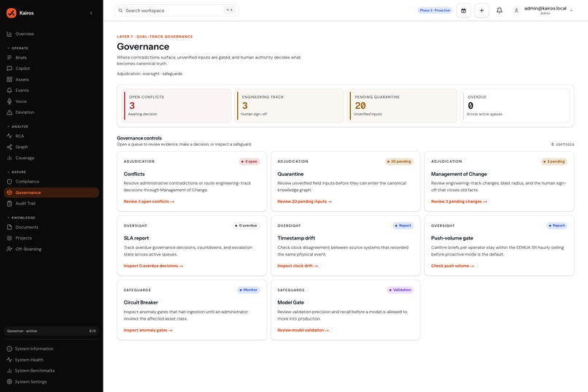This screenshot has height=392, width=588.
Task: Collapse the ASSURE sidebar section
Action: [17, 172]
